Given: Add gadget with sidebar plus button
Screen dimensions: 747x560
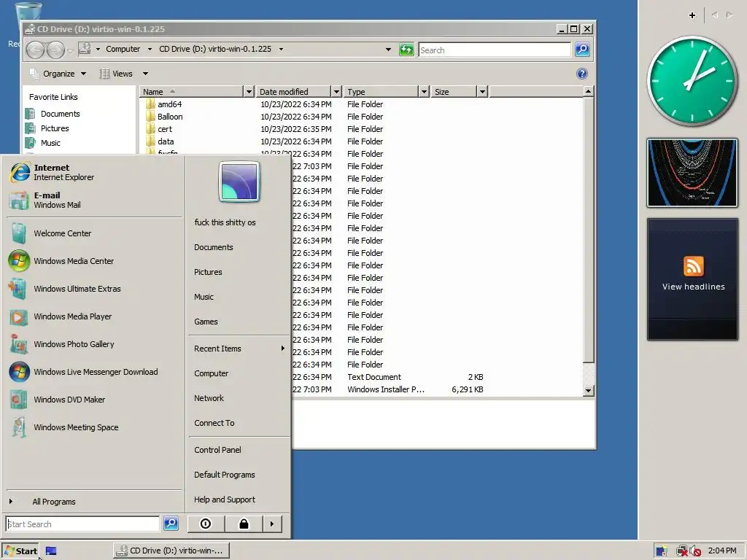Looking at the screenshot, I should (692, 15).
